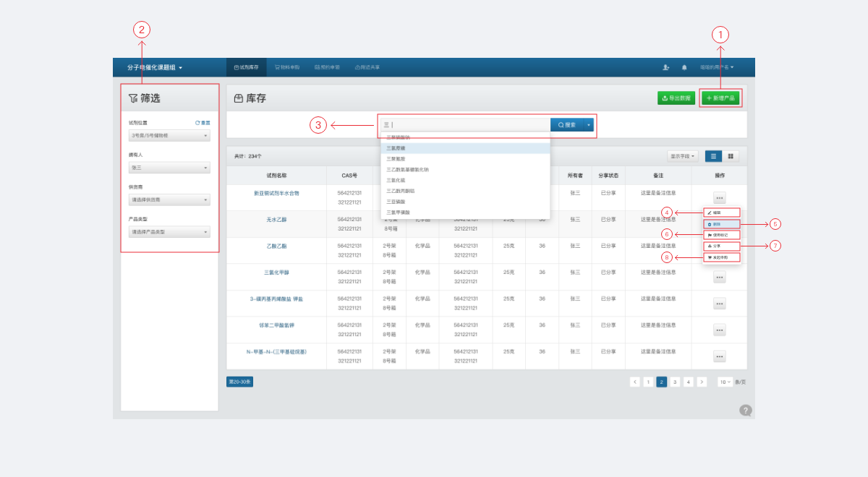868x477 pixels.
Task: Click more-actions button in 邻苯二甲酸氢钾 row
Action: 720,330
